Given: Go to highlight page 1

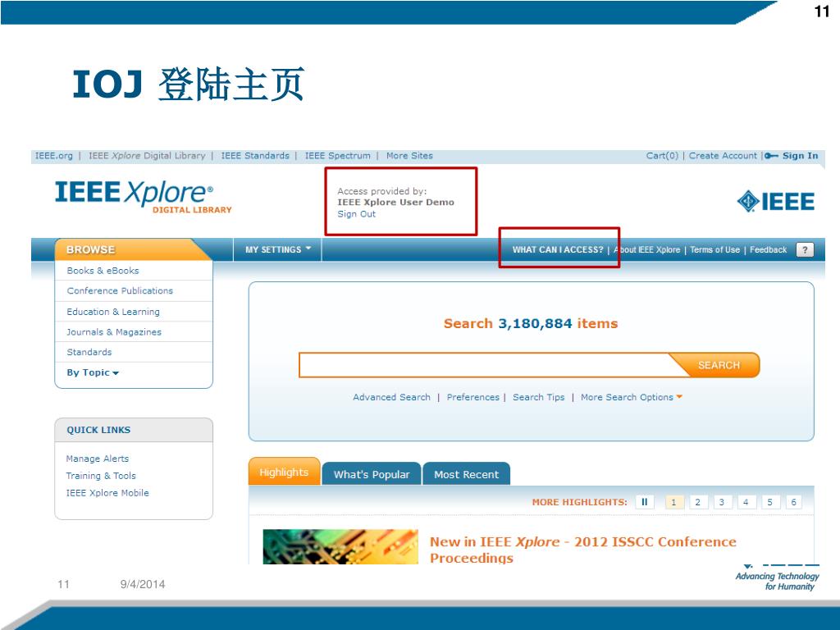Looking at the screenshot, I should click(674, 502).
